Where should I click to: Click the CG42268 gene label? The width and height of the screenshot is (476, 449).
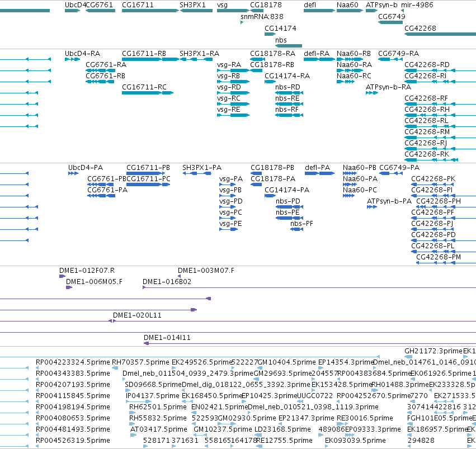pos(420,28)
